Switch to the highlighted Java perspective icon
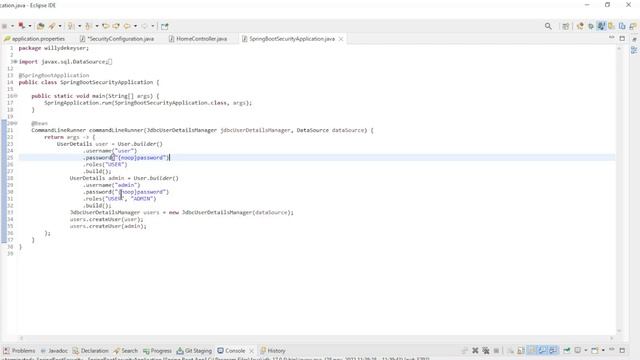 pyautogui.click(x=601, y=26)
